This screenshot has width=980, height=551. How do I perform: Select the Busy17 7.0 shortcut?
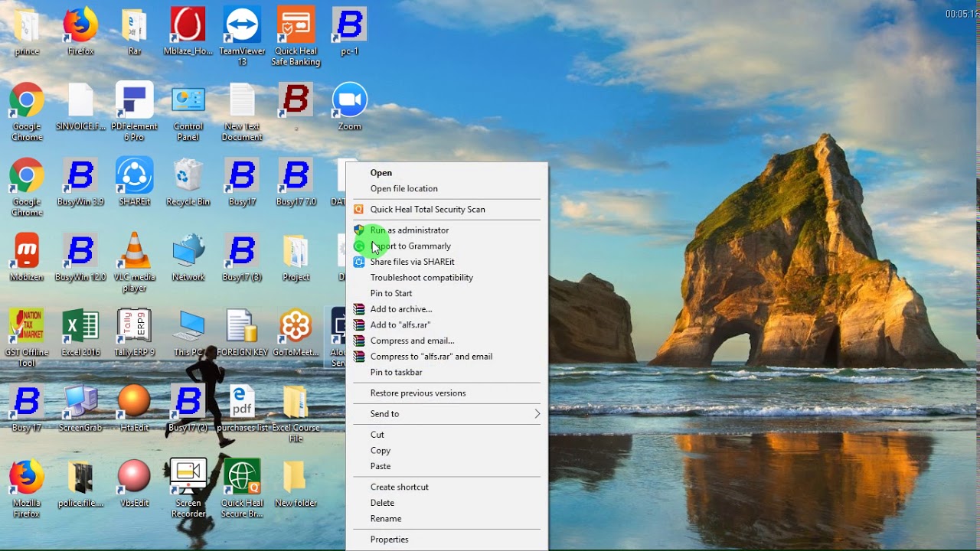click(296, 183)
